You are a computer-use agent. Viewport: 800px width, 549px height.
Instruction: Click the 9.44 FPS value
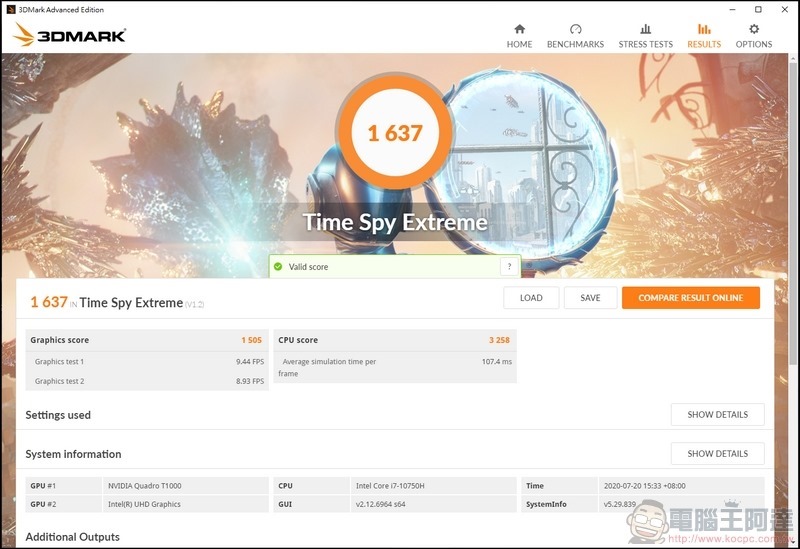tap(250, 361)
